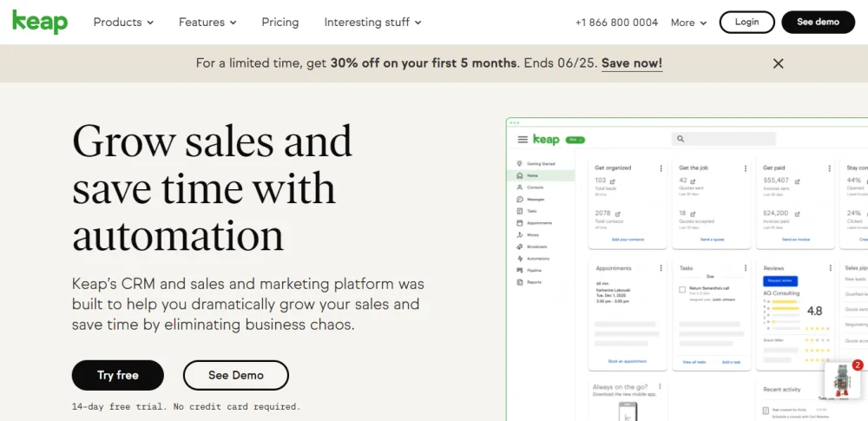Click the Login button

[x=746, y=22]
